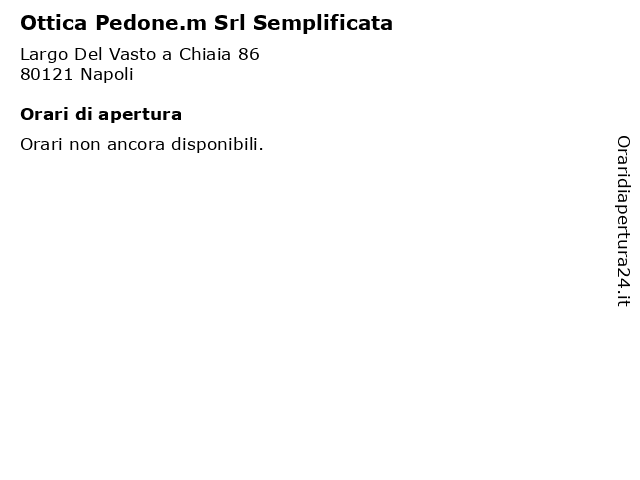Click the word di in the heading

(x=83, y=114)
